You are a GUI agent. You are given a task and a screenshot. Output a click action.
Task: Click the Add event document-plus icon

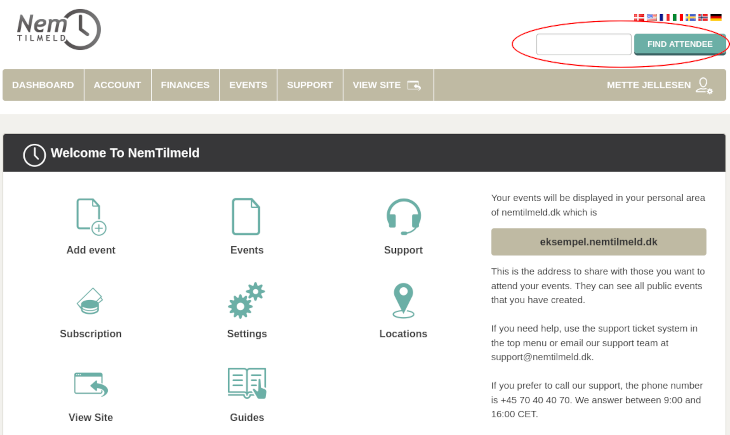coord(91,217)
